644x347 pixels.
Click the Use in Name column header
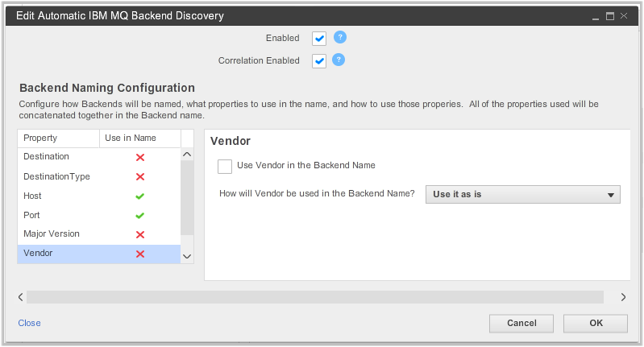(140, 138)
